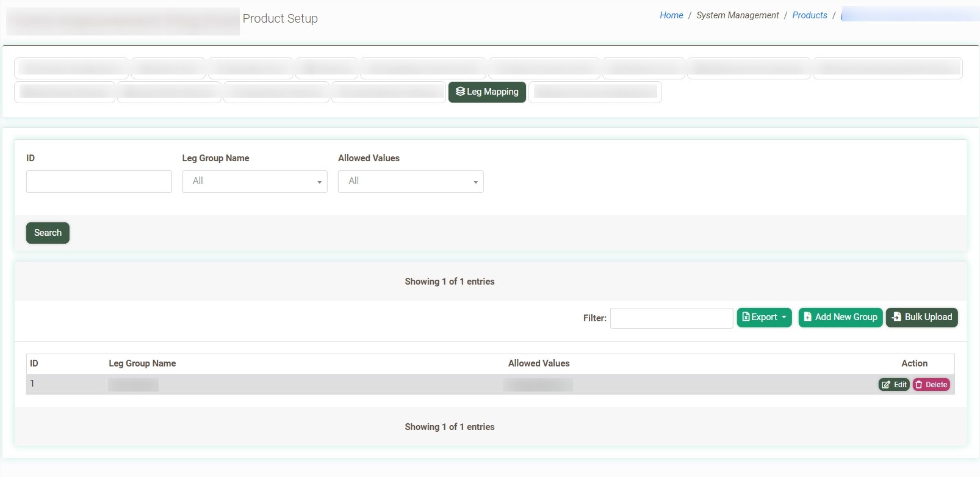
Task: Sort by Allowed Values column header
Action: point(538,363)
